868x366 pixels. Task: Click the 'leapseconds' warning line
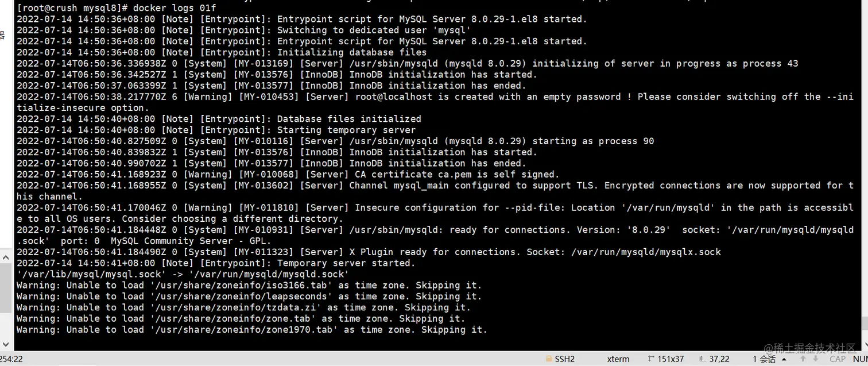(x=249, y=296)
